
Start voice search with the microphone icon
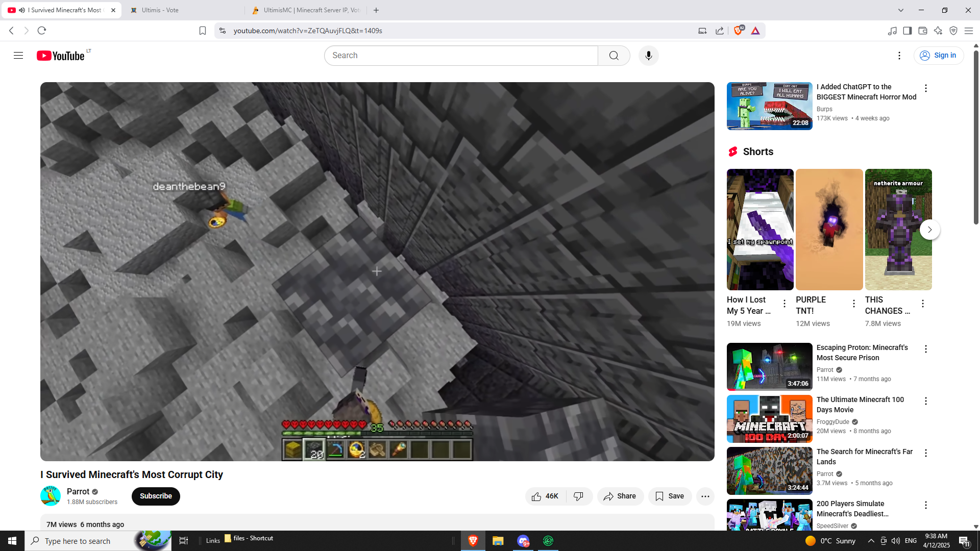coord(648,56)
